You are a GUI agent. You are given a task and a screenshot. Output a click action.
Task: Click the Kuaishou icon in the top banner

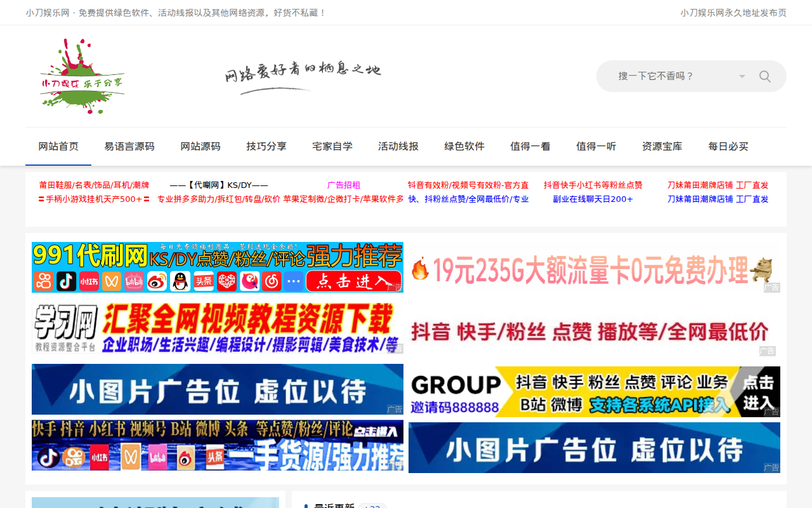point(43,281)
